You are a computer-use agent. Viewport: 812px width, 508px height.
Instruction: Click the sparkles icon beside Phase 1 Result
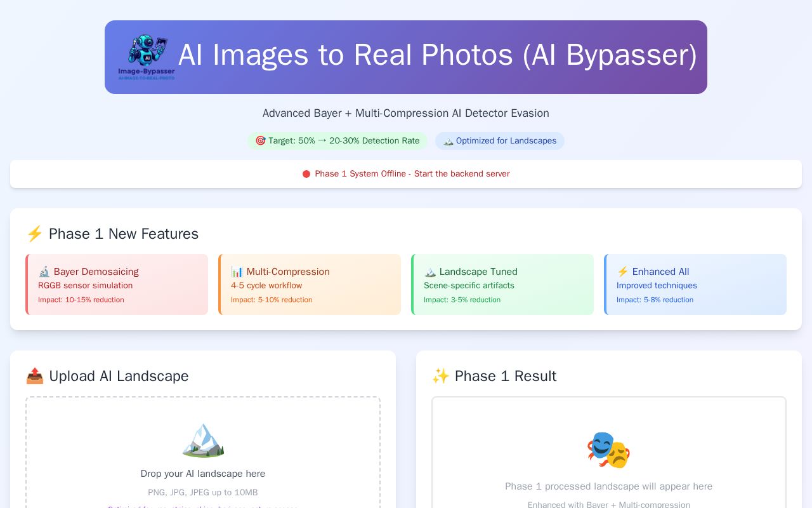tap(440, 376)
